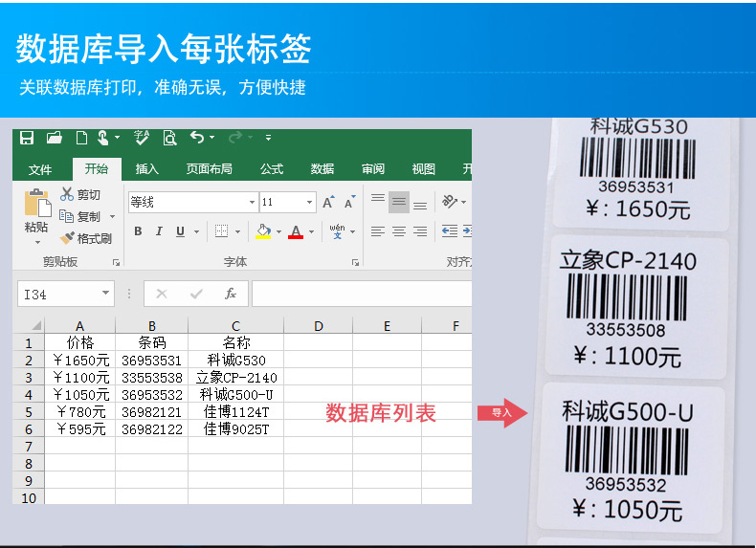Expand the borders options arrow
The image size is (756, 548).
click(237, 231)
